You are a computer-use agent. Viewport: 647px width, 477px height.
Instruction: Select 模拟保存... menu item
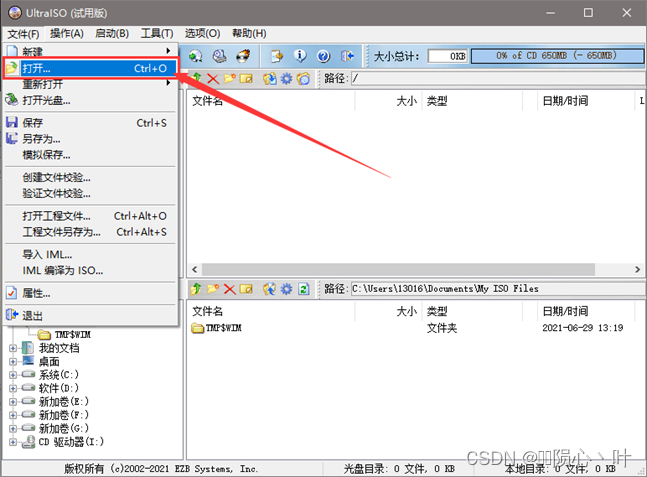tap(91, 155)
